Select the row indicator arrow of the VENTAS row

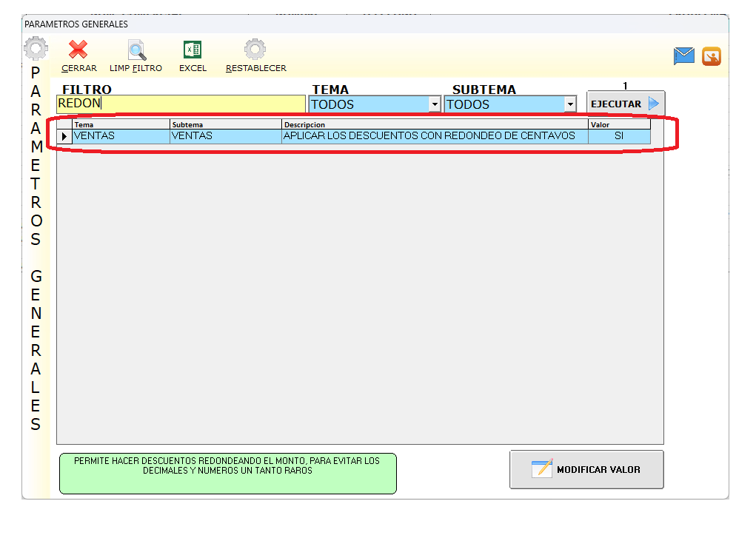click(x=64, y=136)
